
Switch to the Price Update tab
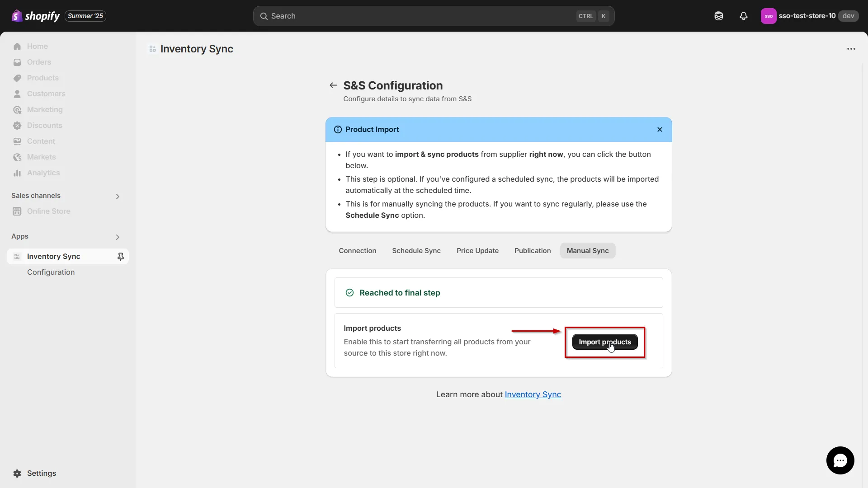[x=477, y=251]
